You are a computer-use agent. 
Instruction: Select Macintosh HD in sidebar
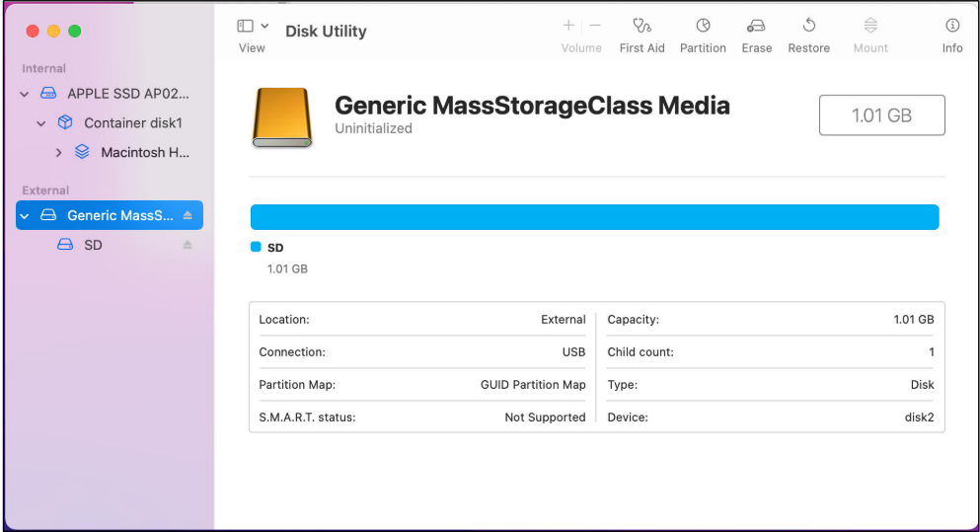click(110, 153)
